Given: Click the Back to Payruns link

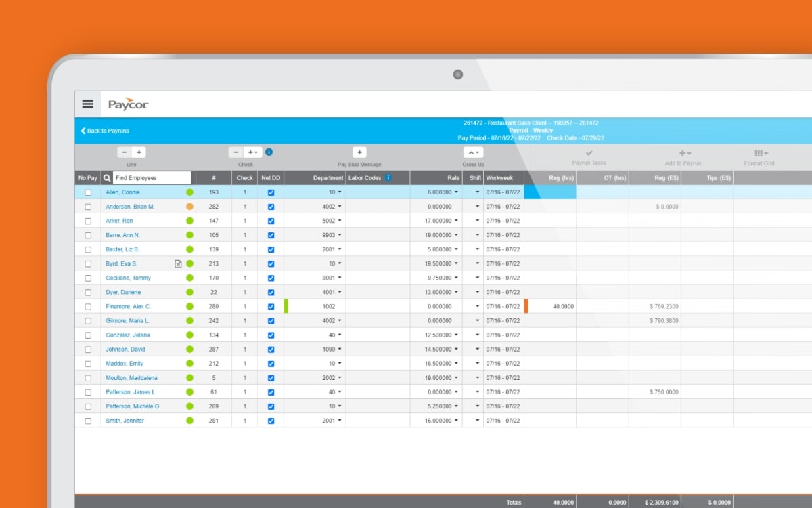Looking at the screenshot, I should point(104,131).
